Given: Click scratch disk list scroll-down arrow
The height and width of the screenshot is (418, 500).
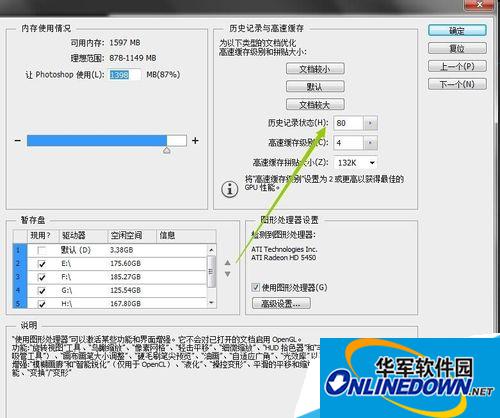Looking at the screenshot, I should coord(211,303).
